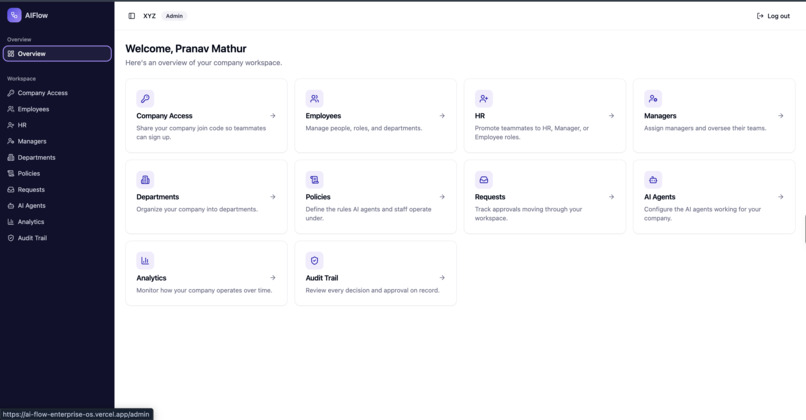The height and width of the screenshot is (420, 806).
Task: Click the add-user icon on HR card
Action: pyautogui.click(x=483, y=98)
